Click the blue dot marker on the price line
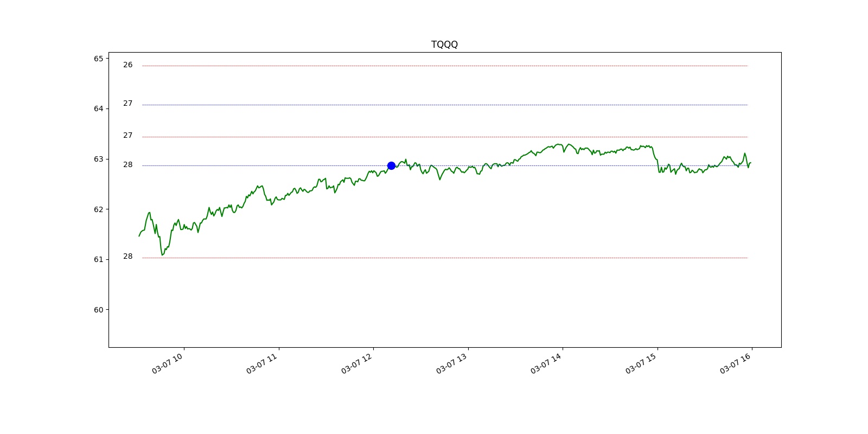The image size is (868, 434). click(x=391, y=165)
